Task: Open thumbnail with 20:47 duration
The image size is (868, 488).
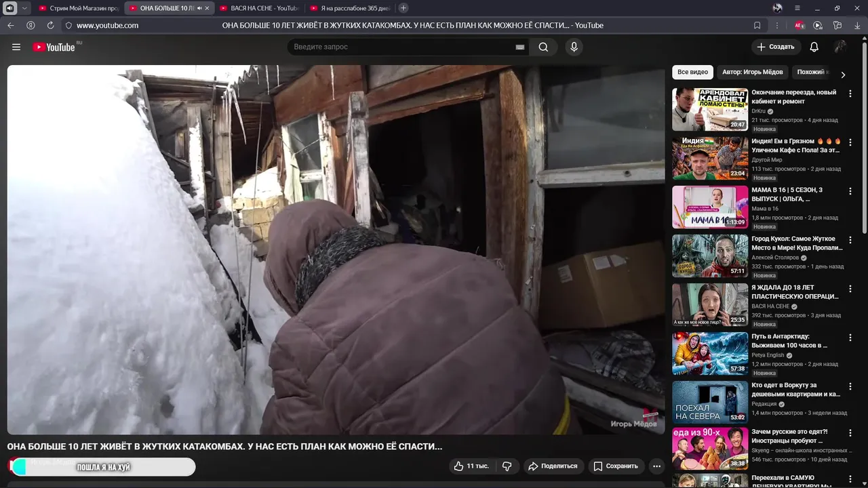Action: (710, 109)
